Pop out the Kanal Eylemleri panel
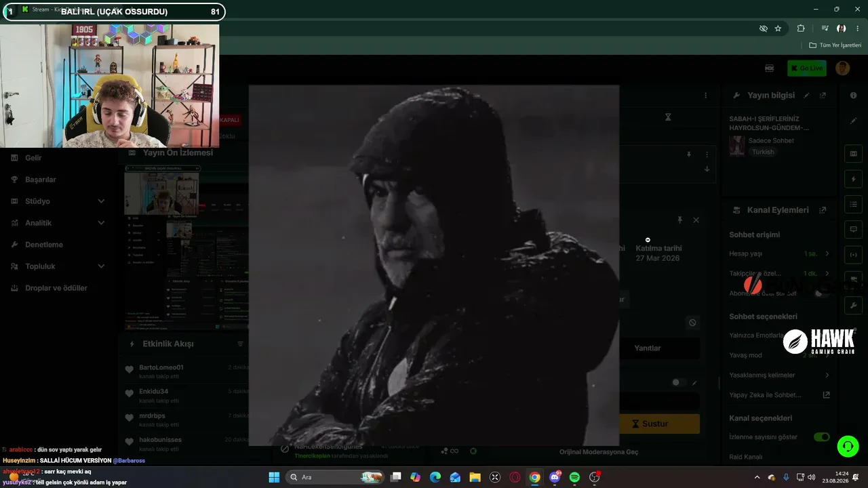 point(823,210)
